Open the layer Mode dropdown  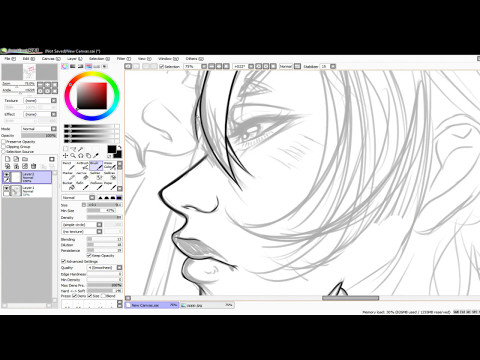tap(39, 129)
